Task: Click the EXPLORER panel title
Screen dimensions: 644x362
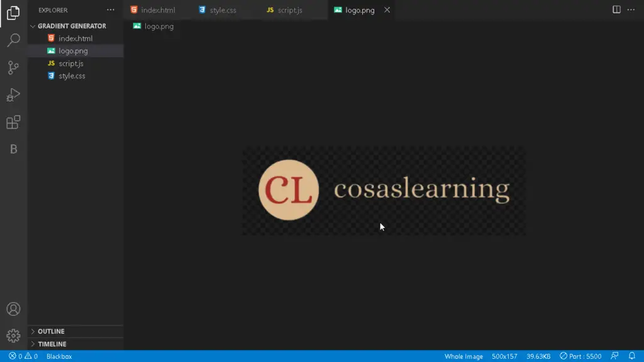Action: click(x=53, y=10)
